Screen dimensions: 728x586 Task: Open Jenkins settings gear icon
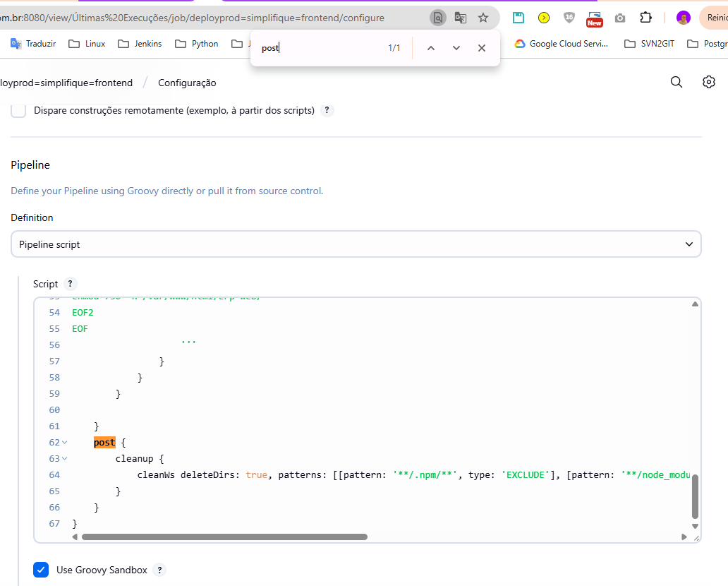point(708,83)
